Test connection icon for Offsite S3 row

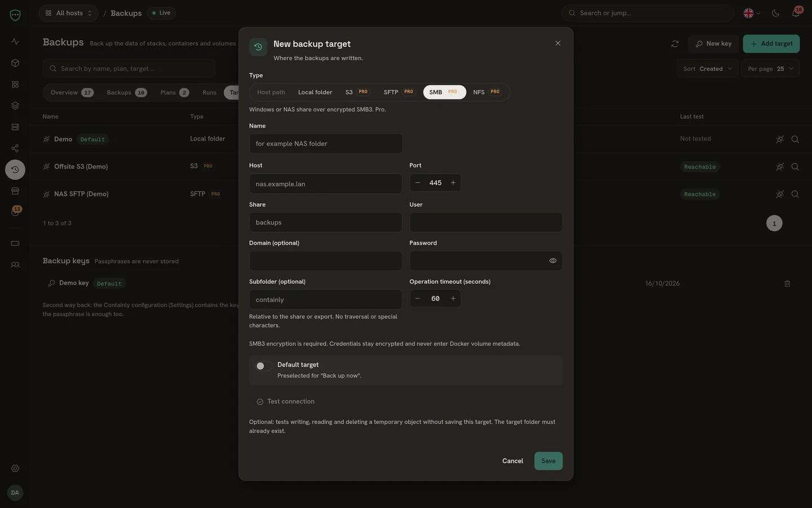click(x=780, y=167)
